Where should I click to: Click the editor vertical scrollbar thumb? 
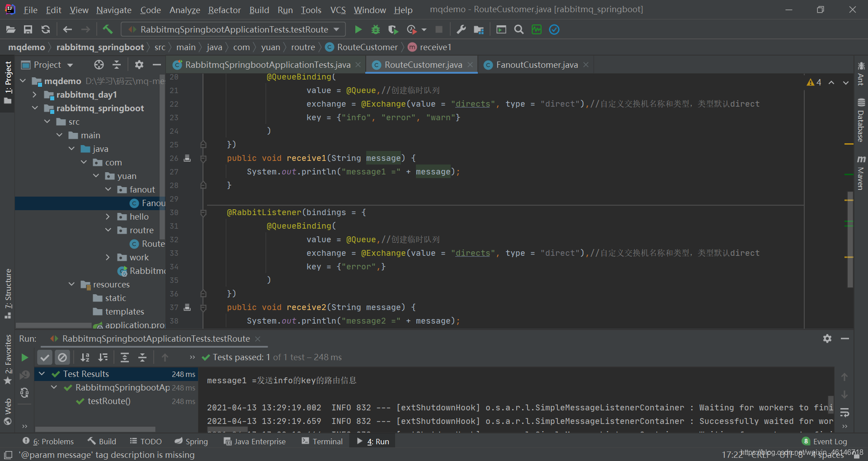(850, 240)
